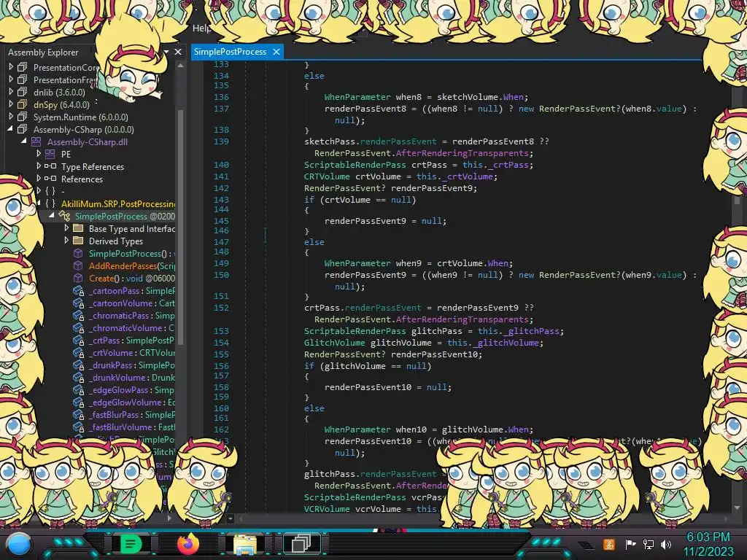Expand the dnSpy (6.4.0.0) node

(11, 104)
